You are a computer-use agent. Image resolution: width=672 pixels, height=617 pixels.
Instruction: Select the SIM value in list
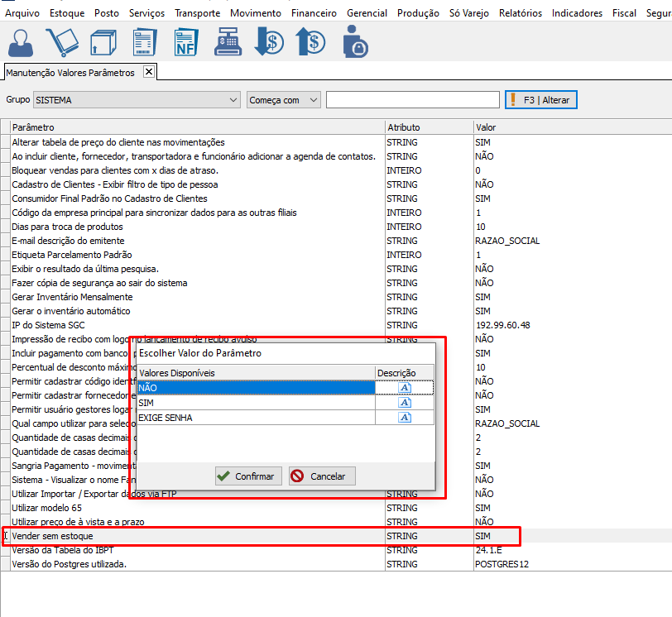pos(255,403)
